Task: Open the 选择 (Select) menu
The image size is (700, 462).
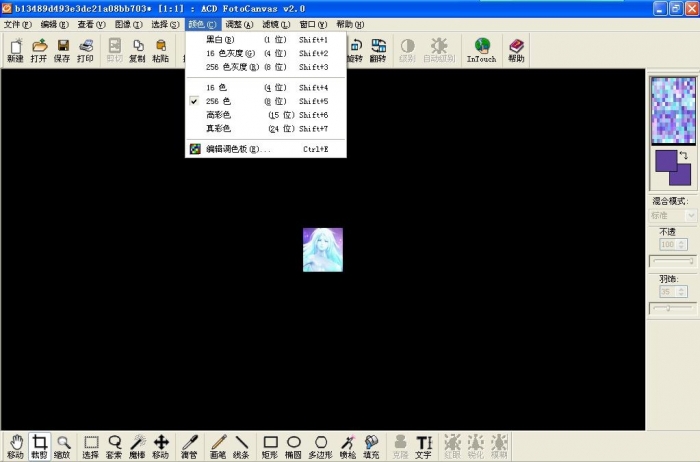Action: click(x=165, y=25)
